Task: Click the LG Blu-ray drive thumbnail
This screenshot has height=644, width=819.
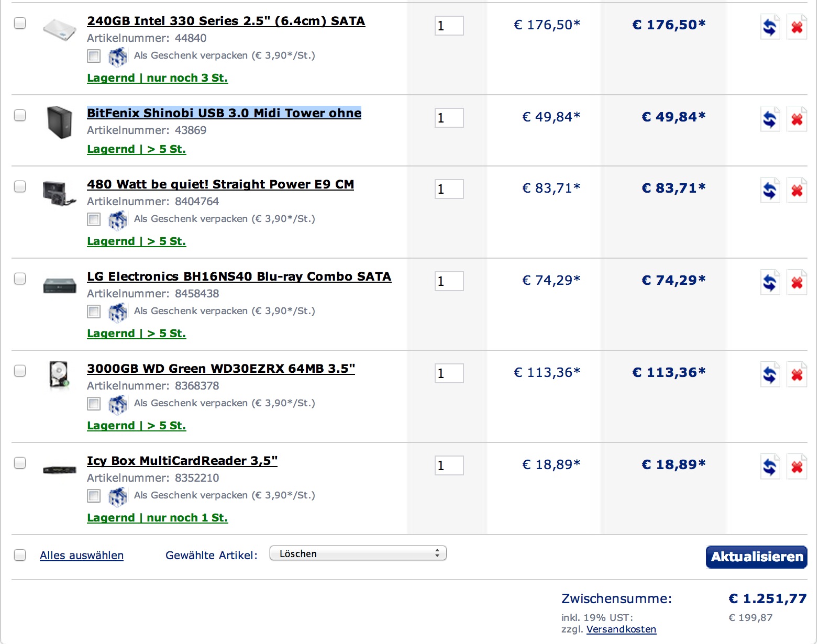Action: (x=59, y=285)
